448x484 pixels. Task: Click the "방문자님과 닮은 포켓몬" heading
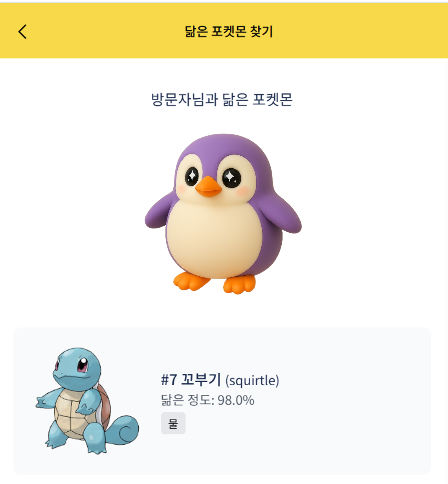(222, 99)
